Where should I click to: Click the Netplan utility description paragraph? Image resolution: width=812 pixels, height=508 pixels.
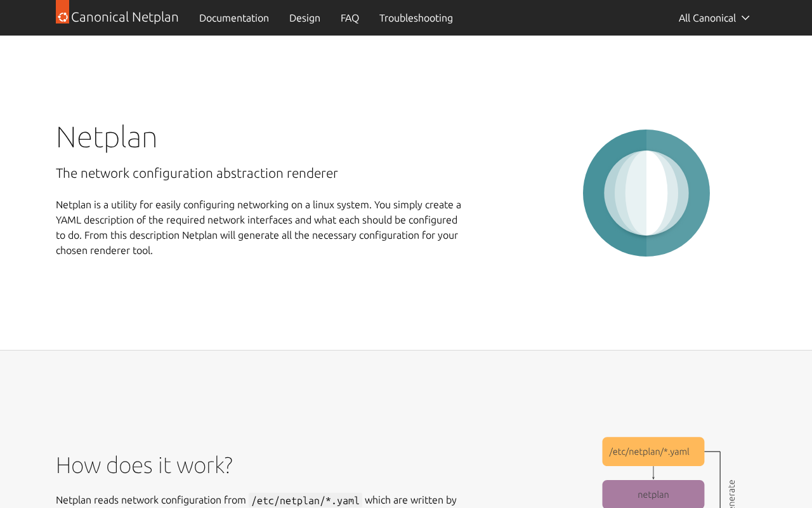coord(259,227)
